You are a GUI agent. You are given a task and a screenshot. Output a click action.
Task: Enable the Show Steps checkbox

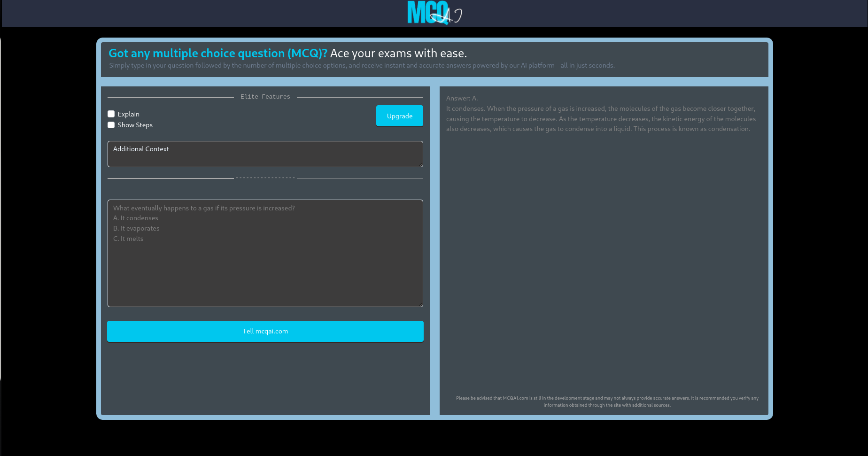coord(111,125)
